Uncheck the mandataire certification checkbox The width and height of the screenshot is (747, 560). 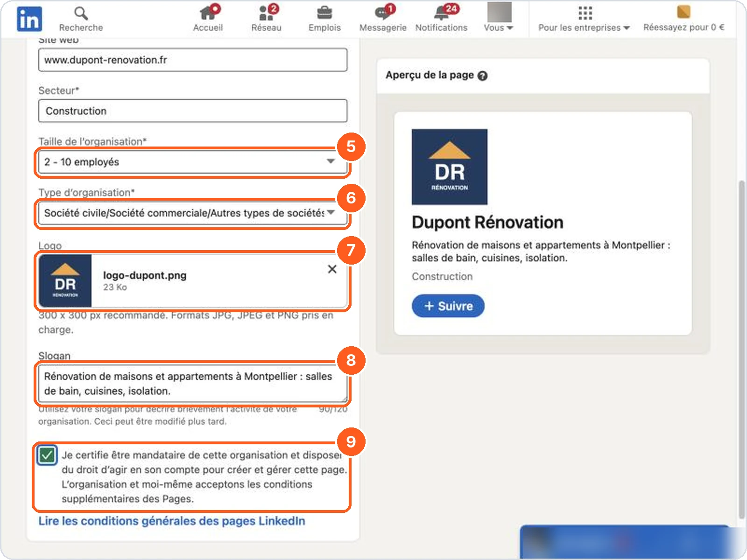coord(47,455)
